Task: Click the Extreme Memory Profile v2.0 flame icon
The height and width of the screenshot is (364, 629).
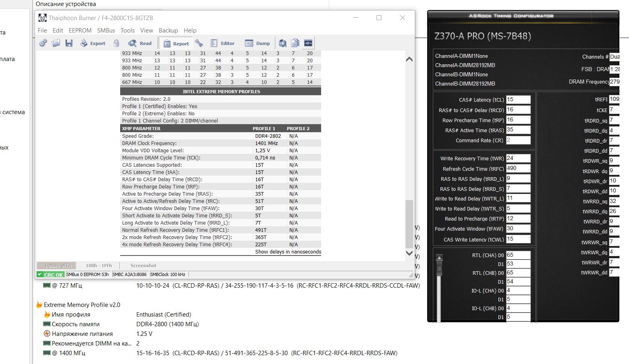Action: (39, 305)
